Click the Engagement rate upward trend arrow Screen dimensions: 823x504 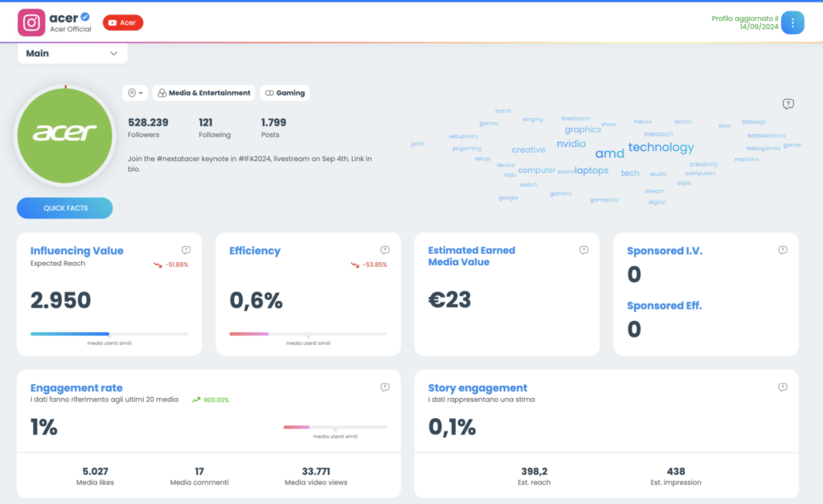[196, 400]
